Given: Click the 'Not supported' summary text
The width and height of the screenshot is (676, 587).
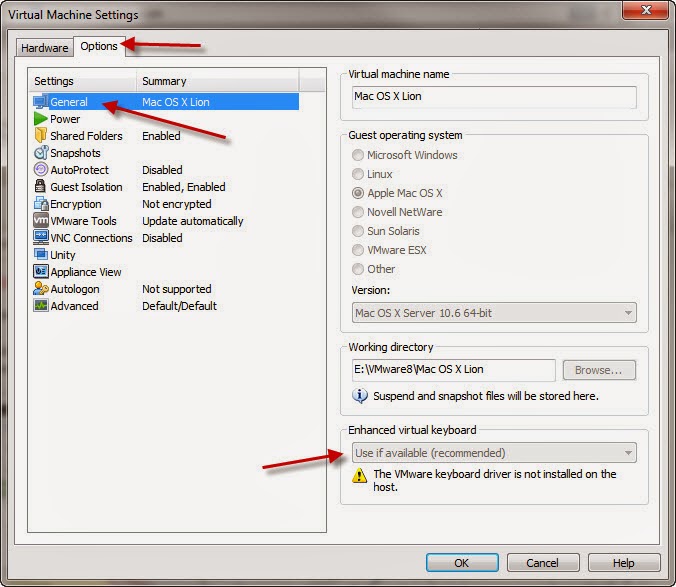Looking at the screenshot, I should [177, 289].
